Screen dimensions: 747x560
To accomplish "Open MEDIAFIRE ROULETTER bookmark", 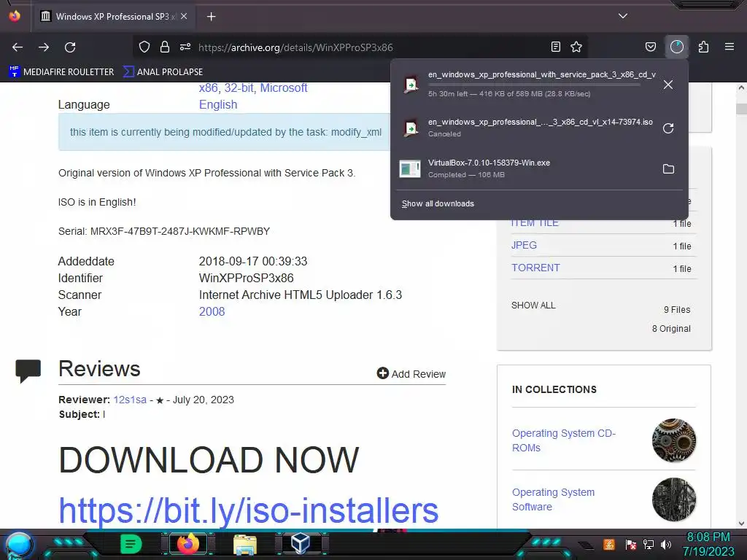I will (x=61, y=72).
